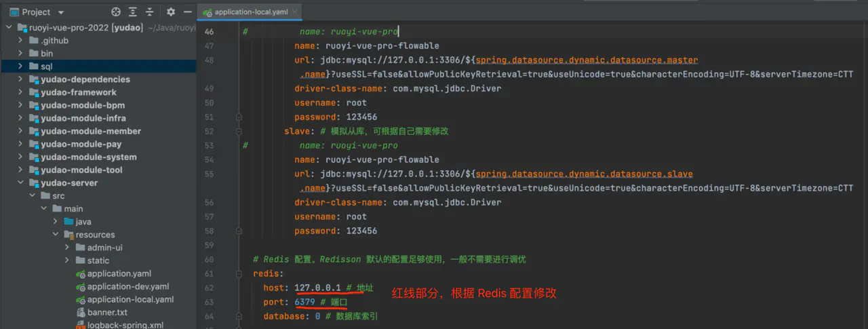Expand the .github folder

point(22,41)
